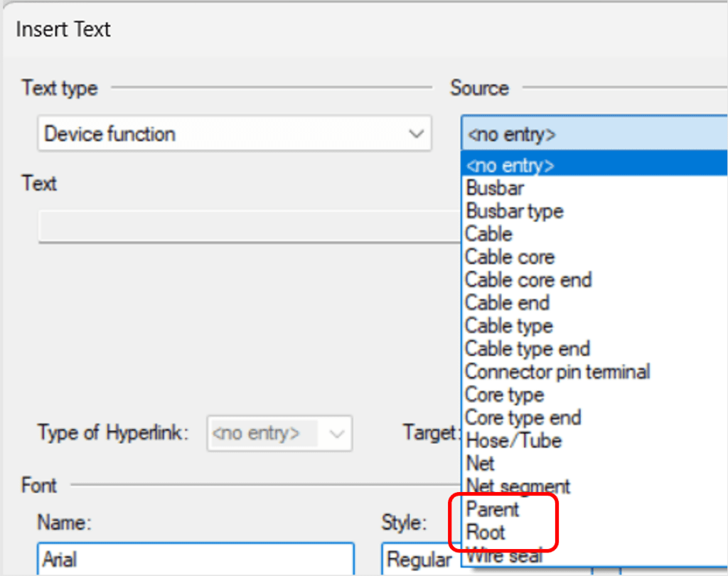728x576 pixels.
Task: Select Core type from the Source list
Action: click(504, 395)
